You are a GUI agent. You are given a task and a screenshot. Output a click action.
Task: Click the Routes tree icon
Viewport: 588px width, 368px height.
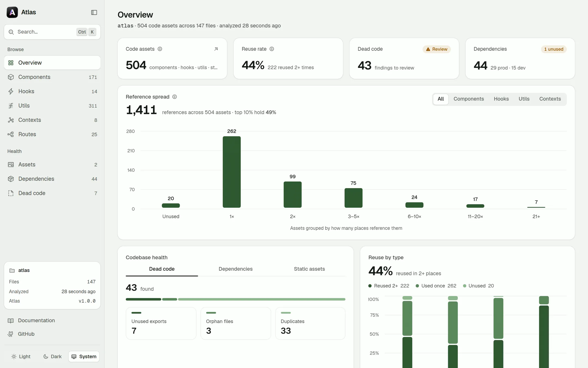[x=11, y=134]
